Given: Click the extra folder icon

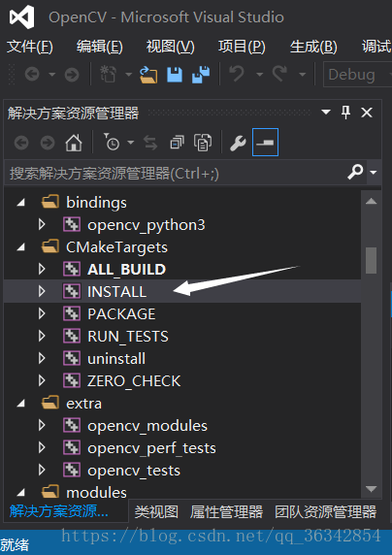Looking at the screenshot, I should point(50,403).
